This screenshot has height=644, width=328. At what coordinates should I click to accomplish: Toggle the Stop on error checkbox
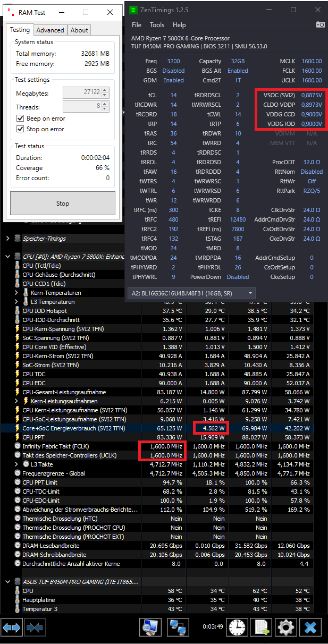20,129
